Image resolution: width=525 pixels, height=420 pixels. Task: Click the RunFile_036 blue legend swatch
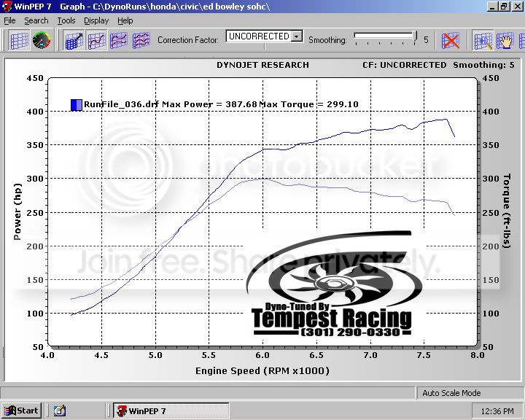pyautogui.click(x=76, y=104)
